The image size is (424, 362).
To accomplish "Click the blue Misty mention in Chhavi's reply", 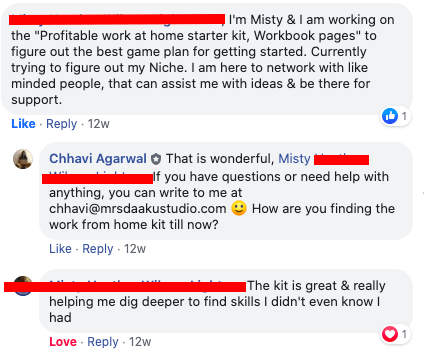I will [294, 159].
